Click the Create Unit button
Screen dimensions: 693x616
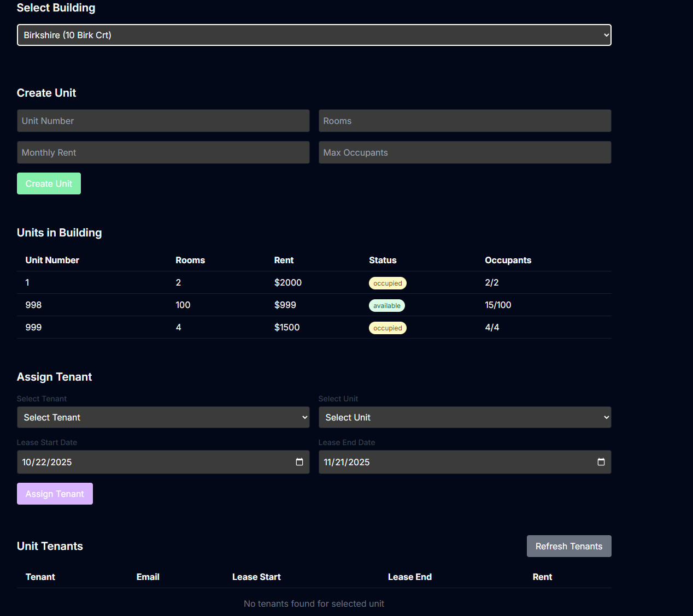(49, 183)
